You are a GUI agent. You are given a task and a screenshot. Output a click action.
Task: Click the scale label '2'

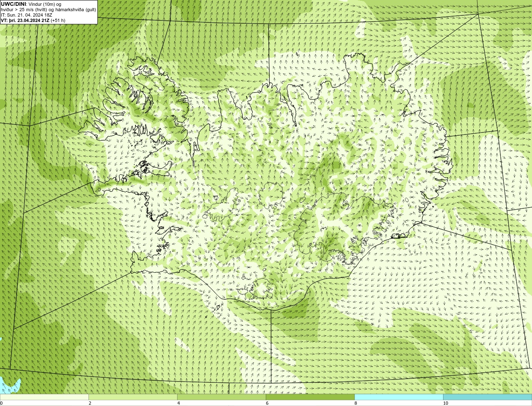pos(90,403)
